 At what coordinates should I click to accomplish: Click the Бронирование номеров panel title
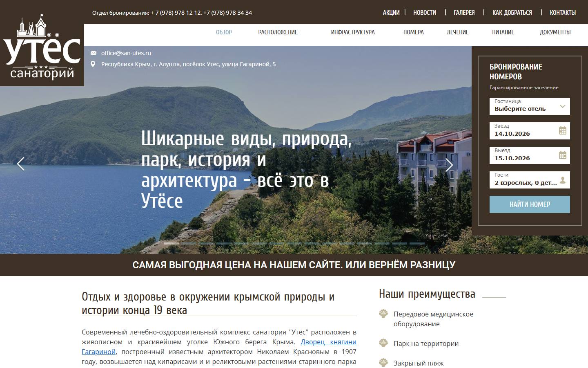tap(516, 72)
